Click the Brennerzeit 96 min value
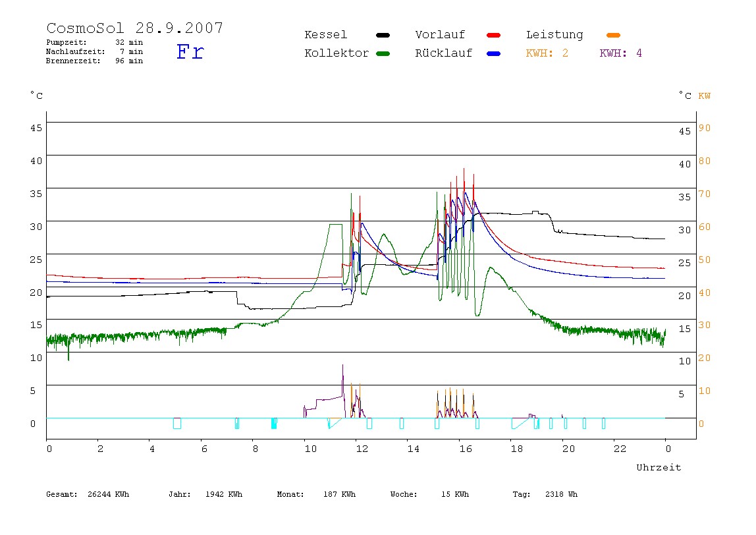756x535 pixels. (129, 61)
